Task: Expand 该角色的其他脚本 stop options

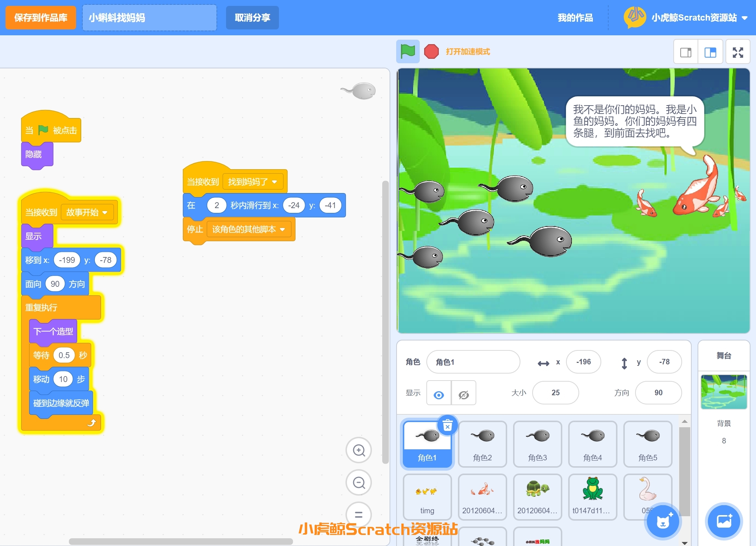Action: pos(282,229)
